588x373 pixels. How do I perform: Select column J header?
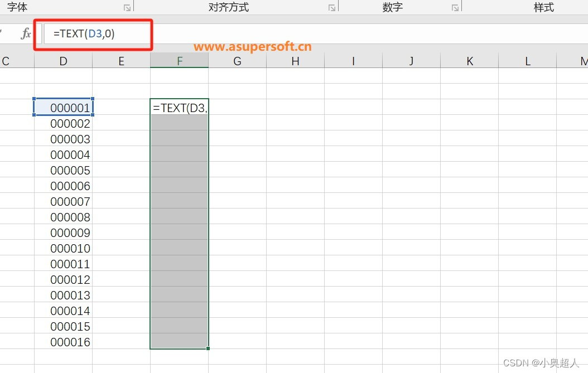click(411, 61)
